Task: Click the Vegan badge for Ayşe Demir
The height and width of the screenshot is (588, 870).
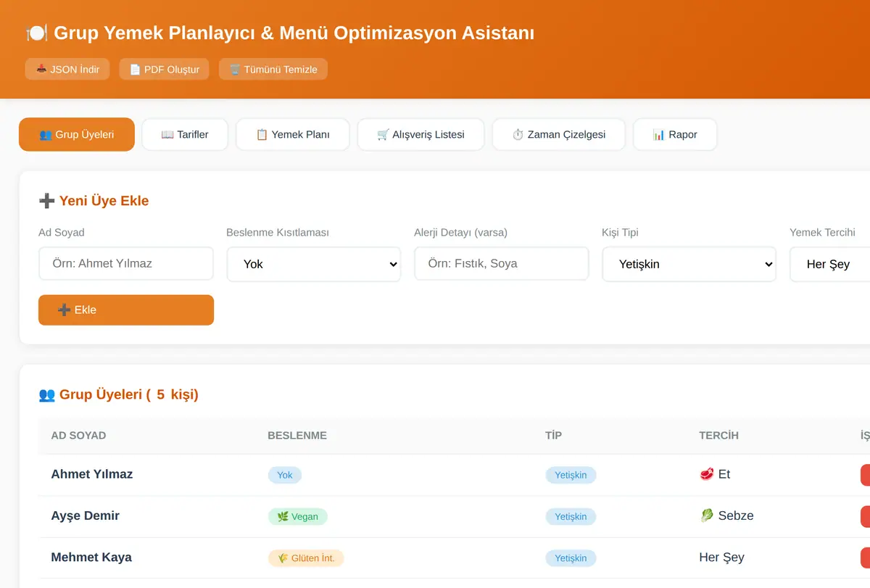Action: [298, 517]
